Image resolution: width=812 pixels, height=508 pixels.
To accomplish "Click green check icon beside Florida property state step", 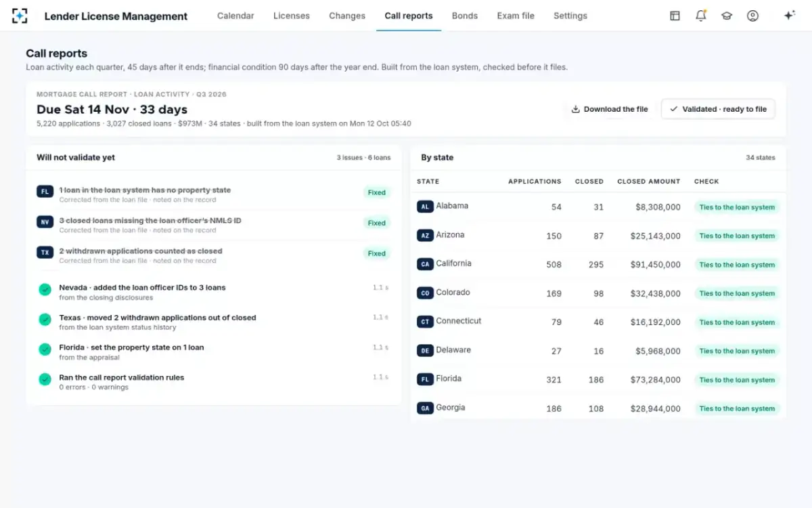I will (x=45, y=350).
